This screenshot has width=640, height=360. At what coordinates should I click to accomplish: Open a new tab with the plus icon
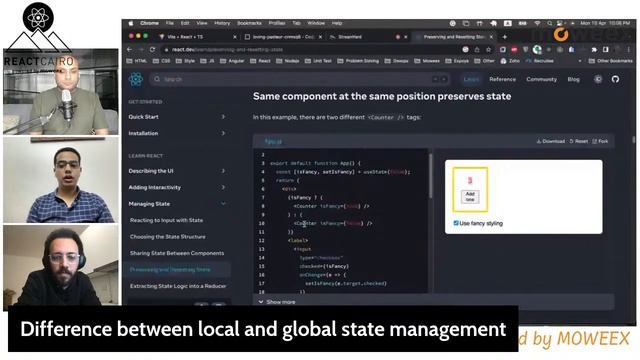coord(504,37)
